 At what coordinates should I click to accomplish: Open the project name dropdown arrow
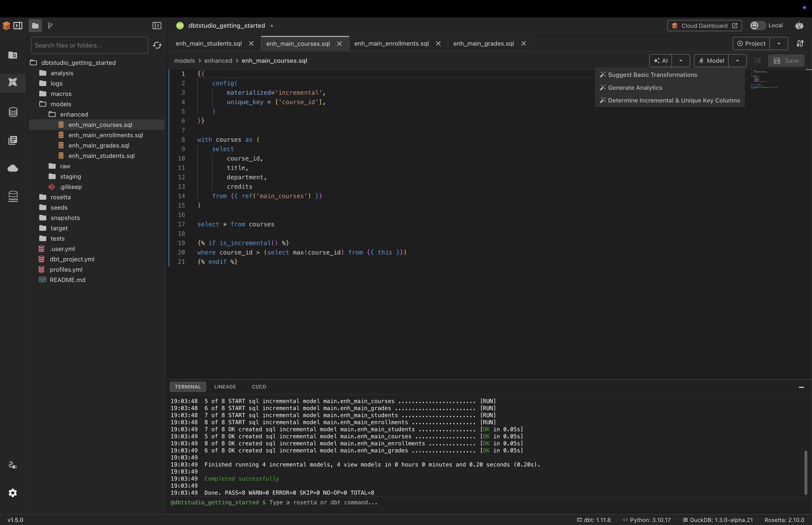point(272,26)
